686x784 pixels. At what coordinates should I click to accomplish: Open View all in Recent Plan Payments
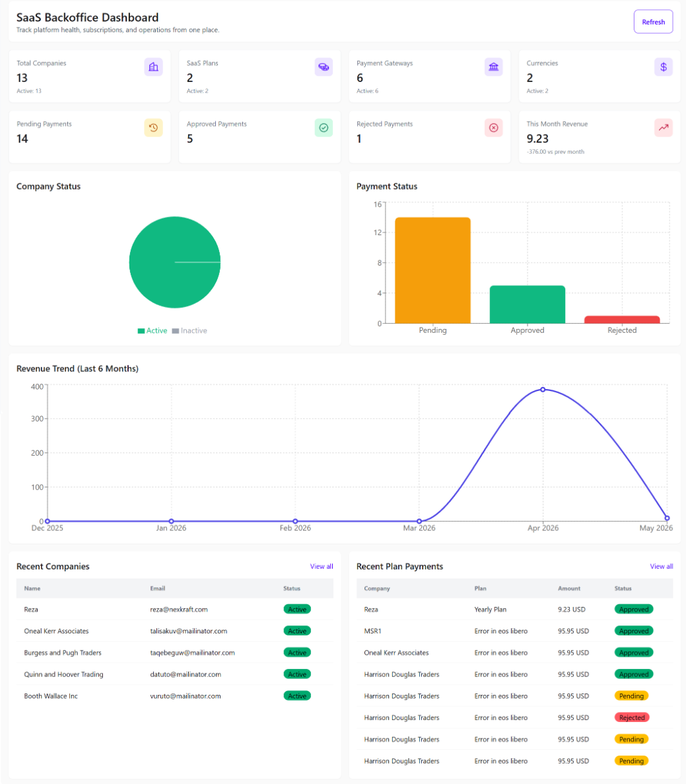[x=662, y=567]
